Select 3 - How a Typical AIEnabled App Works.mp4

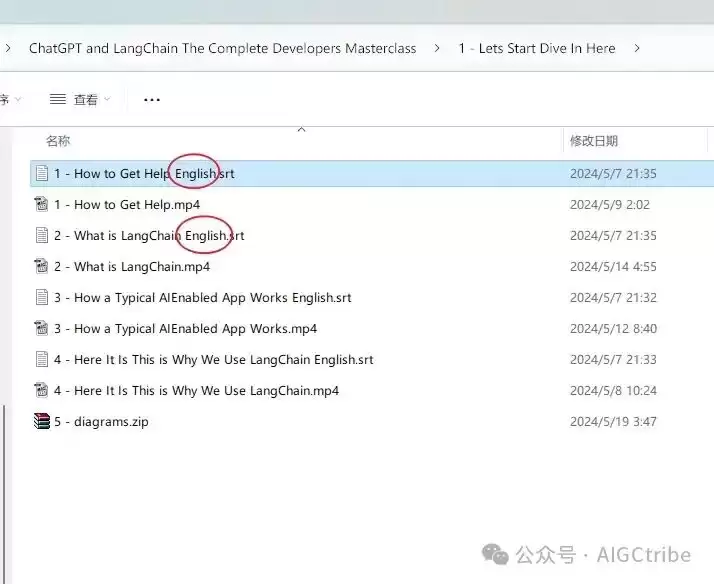click(x=185, y=328)
